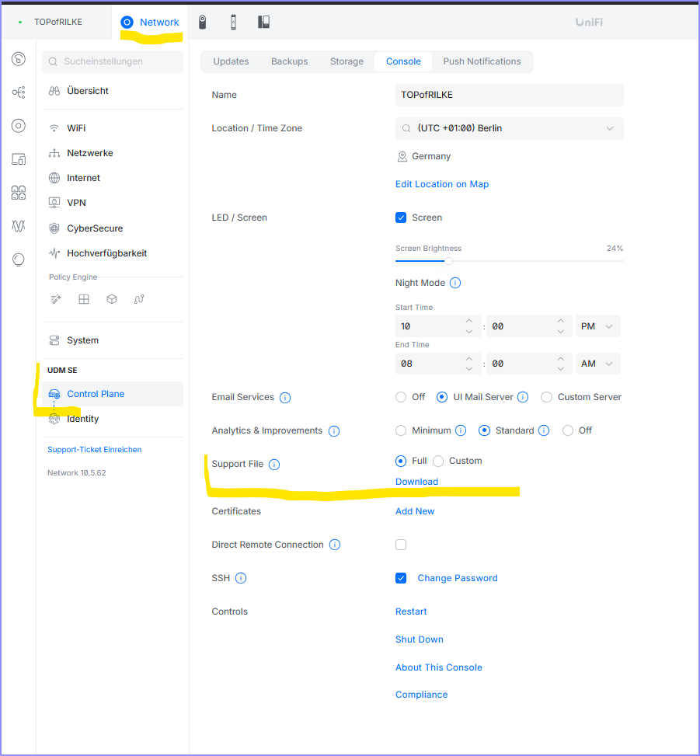This screenshot has height=756, width=700.
Task: Open the Start Time PM dropdown
Action: [597, 326]
